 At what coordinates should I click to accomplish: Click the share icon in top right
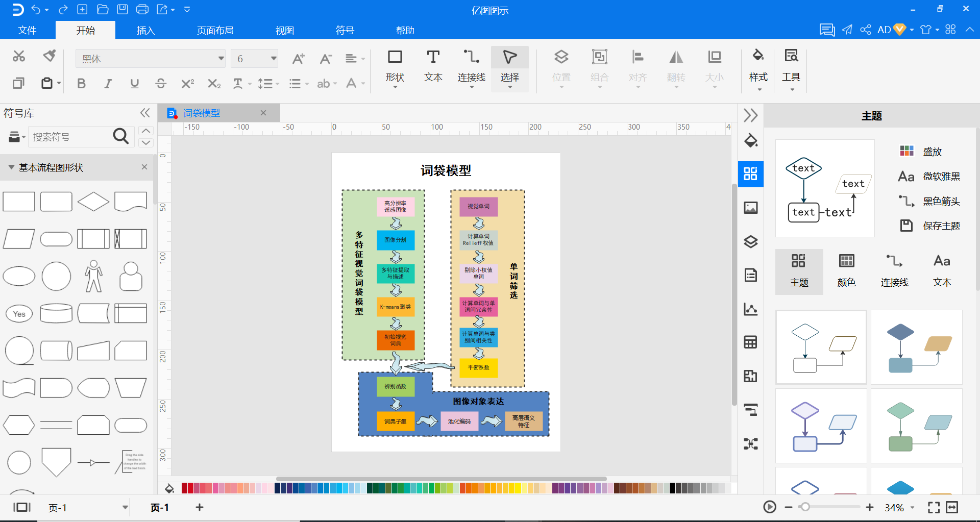pos(866,30)
